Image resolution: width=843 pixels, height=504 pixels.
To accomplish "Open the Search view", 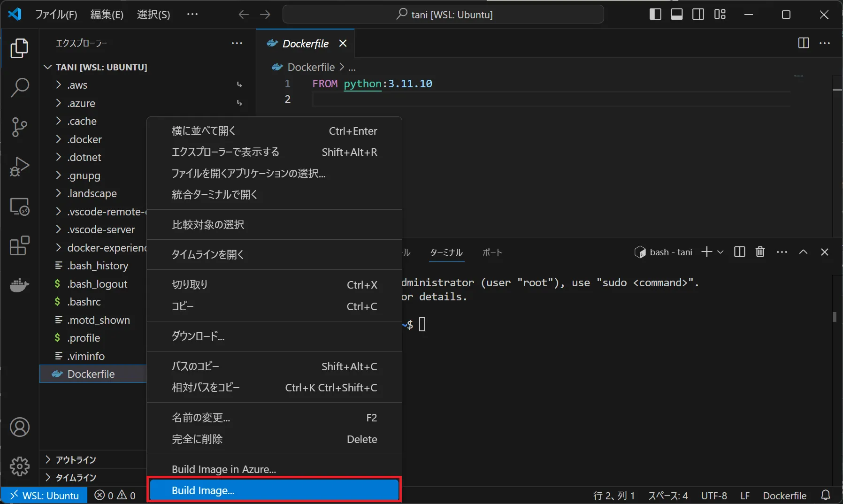I will click(19, 87).
